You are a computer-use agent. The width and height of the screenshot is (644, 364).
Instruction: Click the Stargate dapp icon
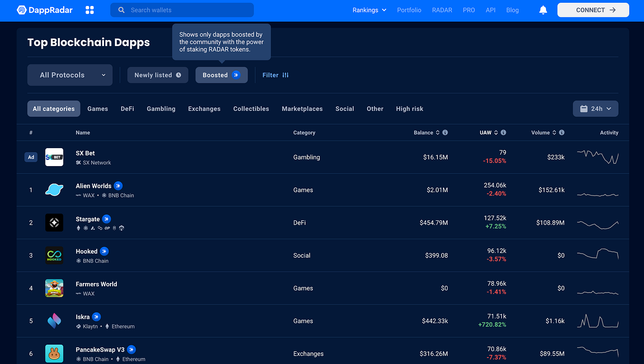point(54,223)
